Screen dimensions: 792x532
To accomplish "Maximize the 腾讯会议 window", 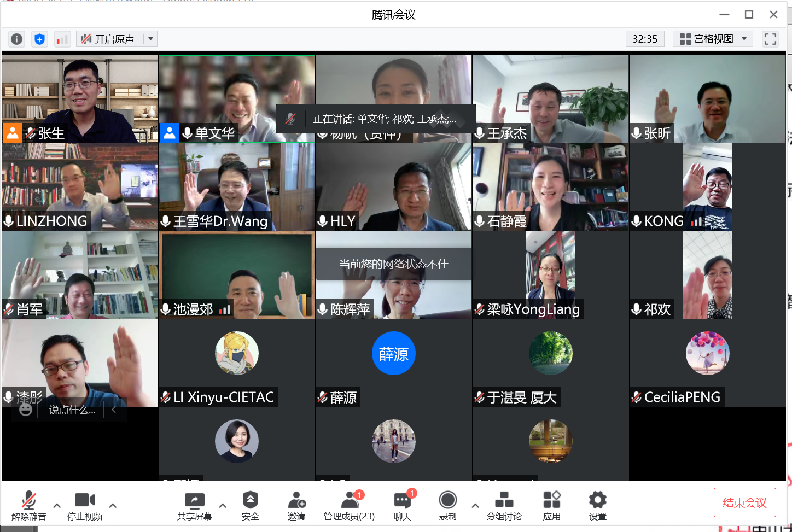I will tap(749, 15).
